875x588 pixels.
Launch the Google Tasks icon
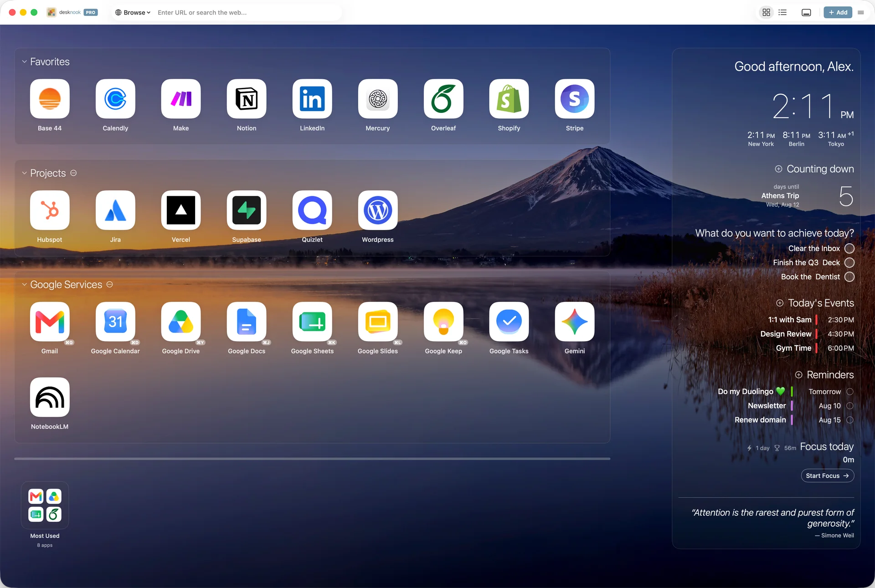pyautogui.click(x=509, y=322)
